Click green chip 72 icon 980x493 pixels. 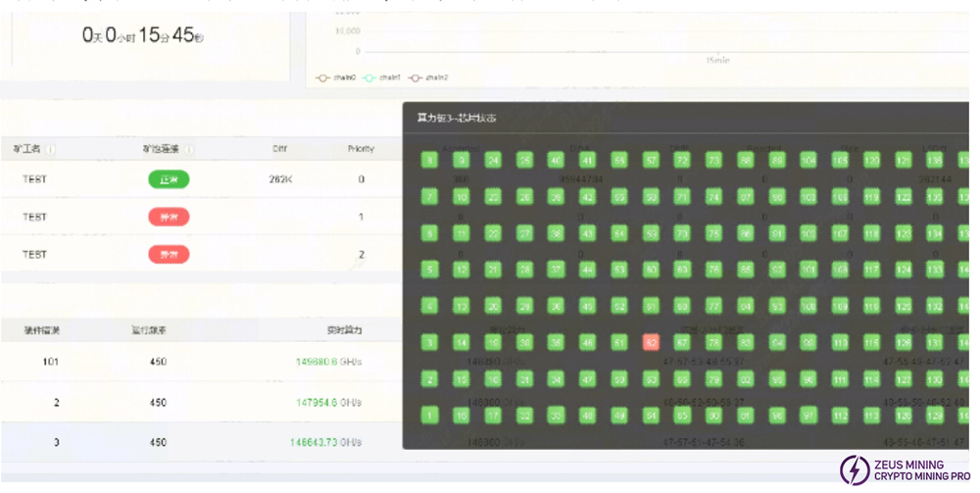(x=682, y=160)
